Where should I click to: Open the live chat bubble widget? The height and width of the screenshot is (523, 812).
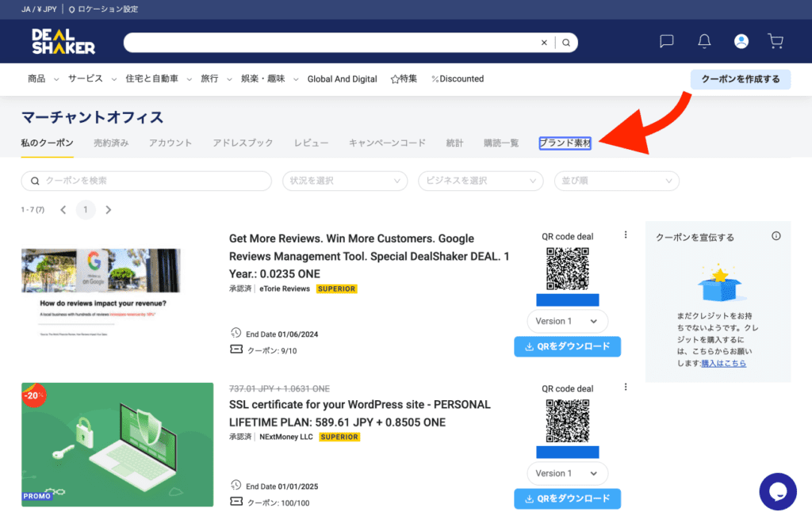[x=778, y=491]
